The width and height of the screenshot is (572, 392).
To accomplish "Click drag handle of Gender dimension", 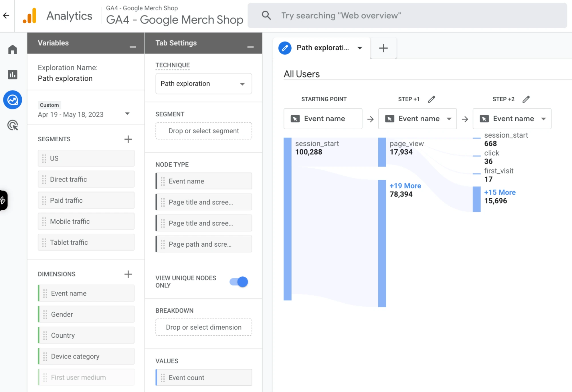I will (45, 314).
